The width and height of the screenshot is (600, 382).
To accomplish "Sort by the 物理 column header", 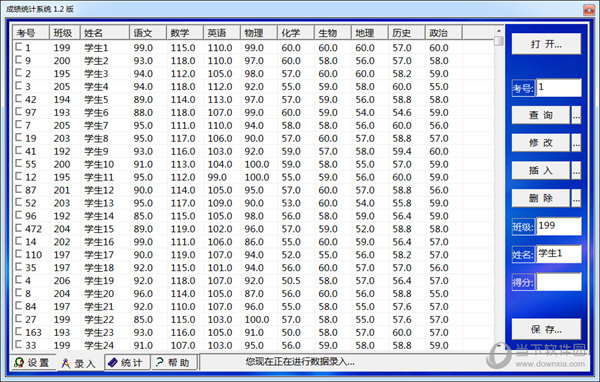I will (259, 33).
